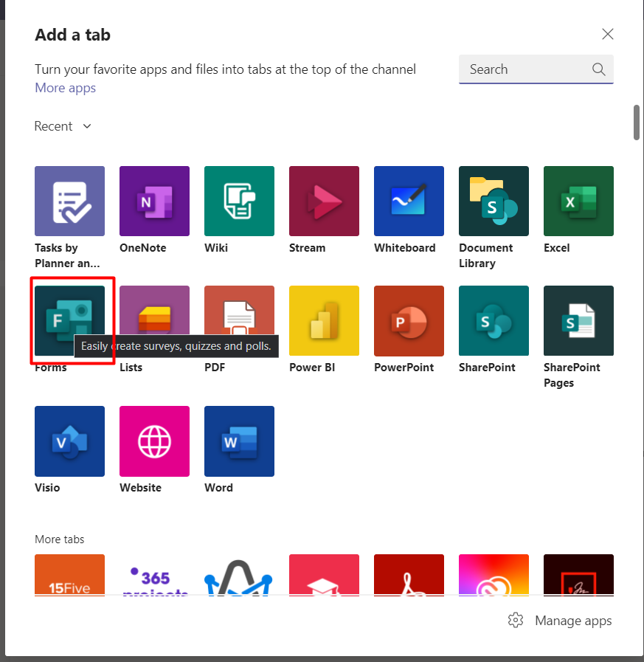The width and height of the screenshot is (644, 662).
Task: Open the SharePoint app tile
Action: (494, 320)
